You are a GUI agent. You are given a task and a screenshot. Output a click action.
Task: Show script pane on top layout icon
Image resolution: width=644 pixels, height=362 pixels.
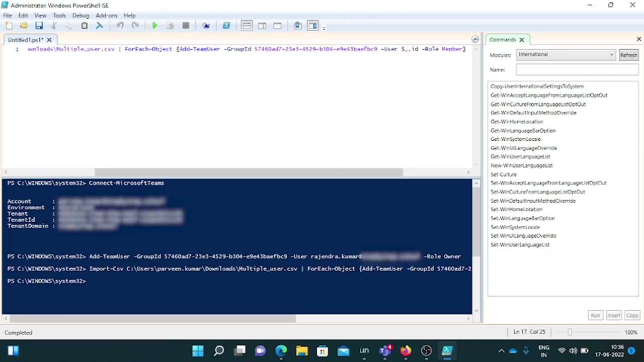pos(247,26)
